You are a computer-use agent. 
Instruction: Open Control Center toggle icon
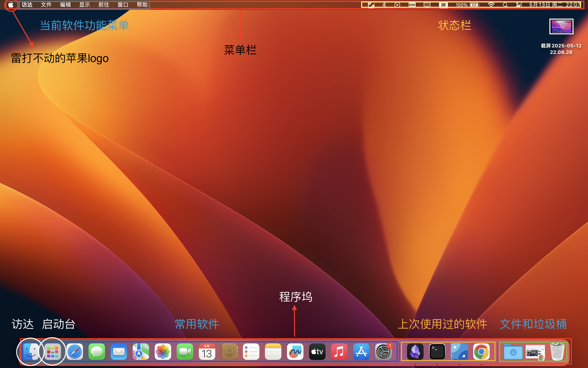coord(519,5)
